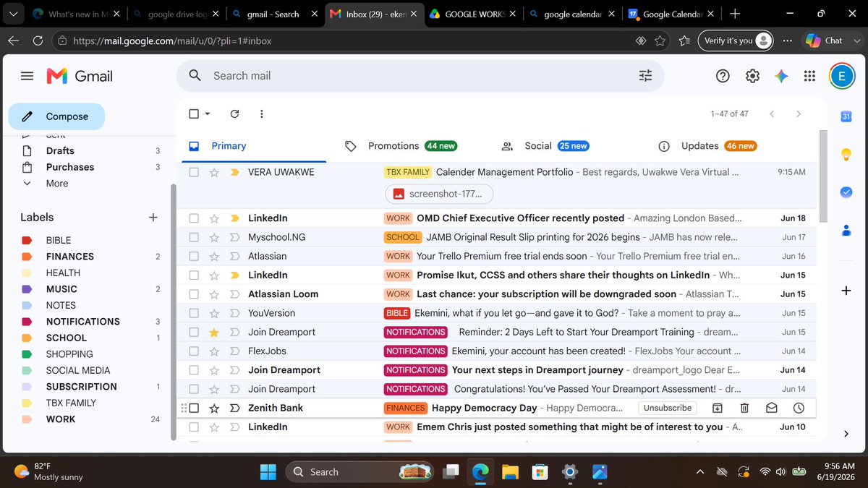Delete the Zenith Bank email
The image size is (868, 488).
coord(744,408)
